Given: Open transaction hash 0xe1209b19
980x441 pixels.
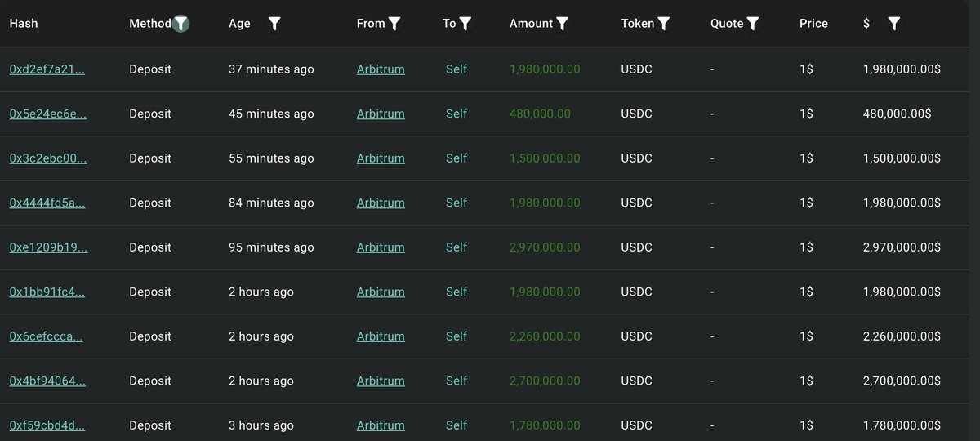Looking at the screenshot, I should tap(47, 247).
